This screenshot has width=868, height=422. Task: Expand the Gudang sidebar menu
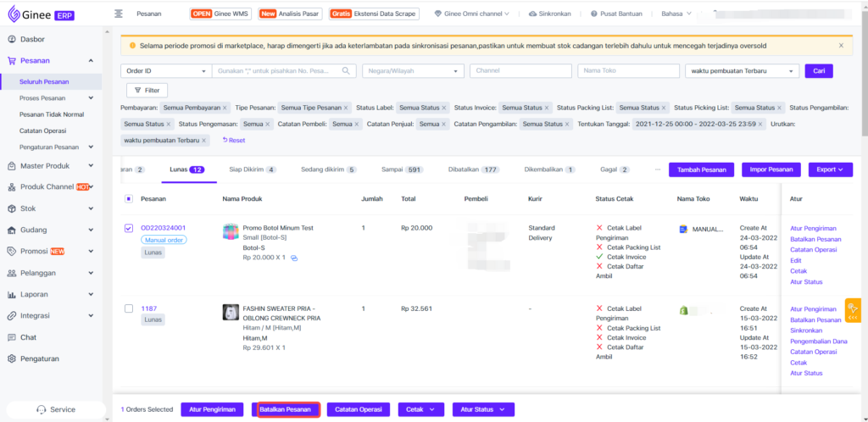(x=91, y=230)
